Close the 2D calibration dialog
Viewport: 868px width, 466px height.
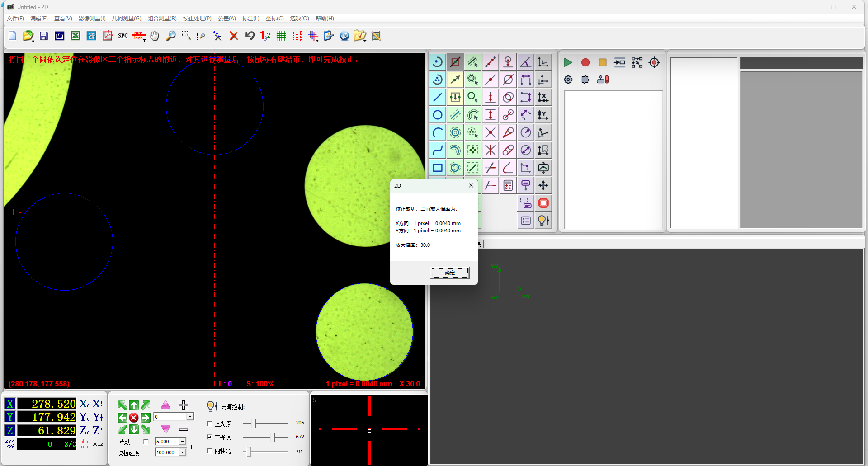(x=471, y=185)
